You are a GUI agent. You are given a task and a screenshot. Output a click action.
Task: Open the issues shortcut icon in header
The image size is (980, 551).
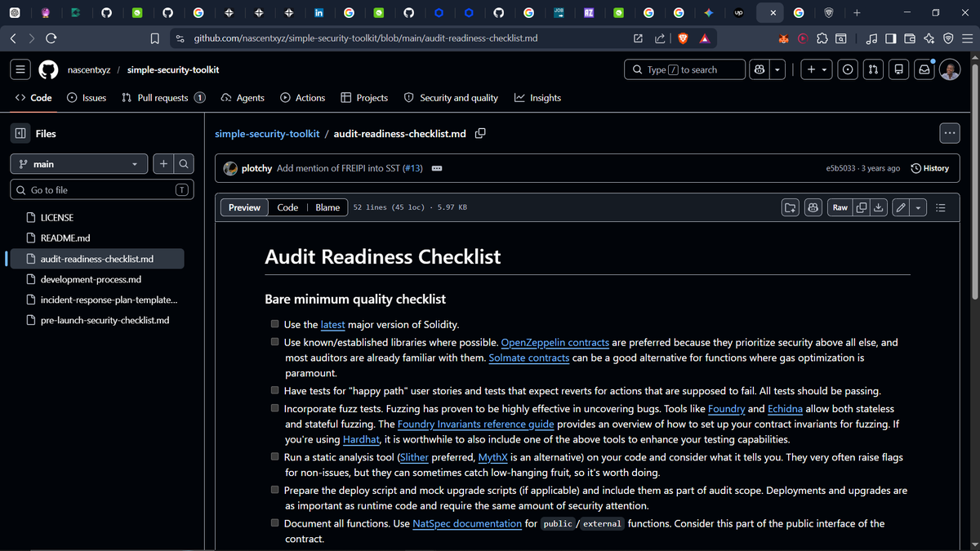pyautogui.click(x=849, y=70)
